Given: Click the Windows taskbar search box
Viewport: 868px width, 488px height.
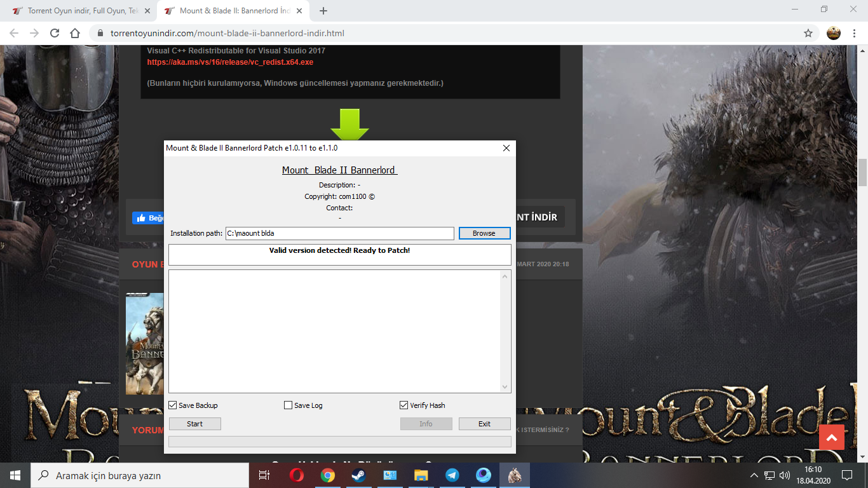Looking at the screenshot, I should click(140, 475).
